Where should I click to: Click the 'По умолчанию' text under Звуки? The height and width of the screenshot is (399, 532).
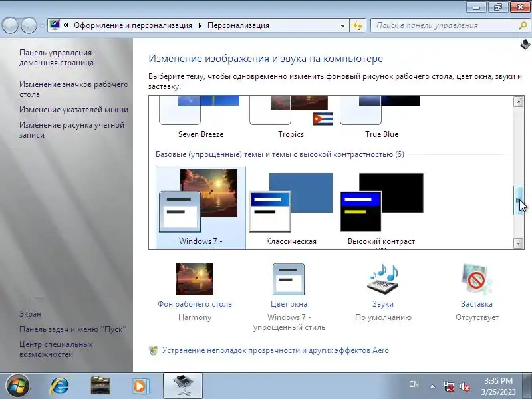383,317
